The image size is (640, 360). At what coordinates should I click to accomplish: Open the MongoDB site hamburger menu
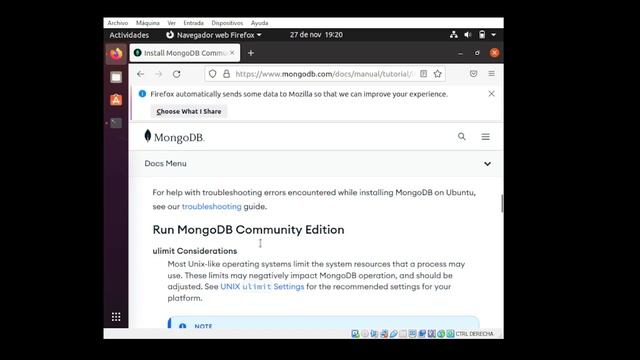485,137
